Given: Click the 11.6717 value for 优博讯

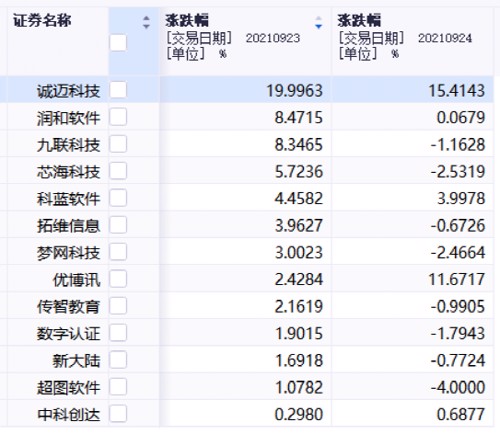Looking at the screenshot, I should coord(456,279).
